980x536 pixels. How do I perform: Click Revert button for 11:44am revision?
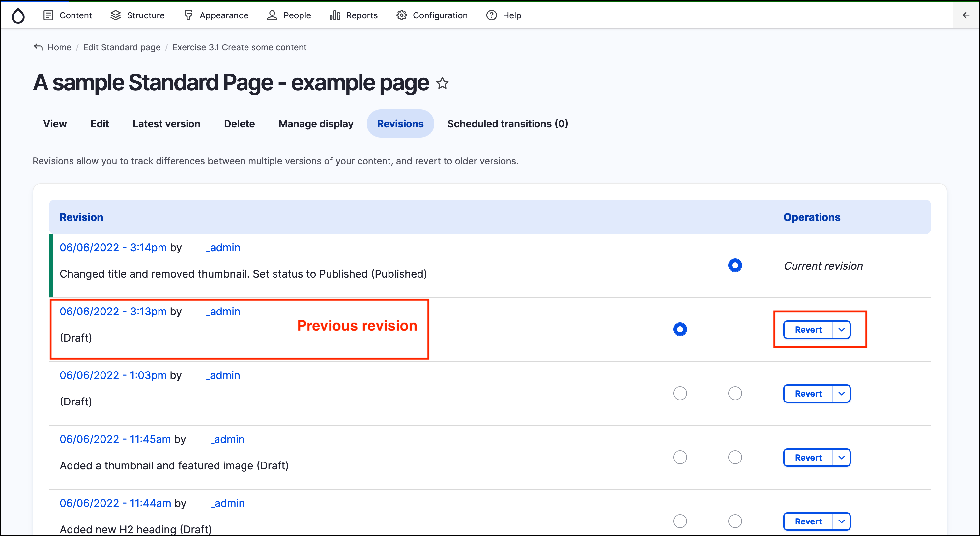coord(808,521)
